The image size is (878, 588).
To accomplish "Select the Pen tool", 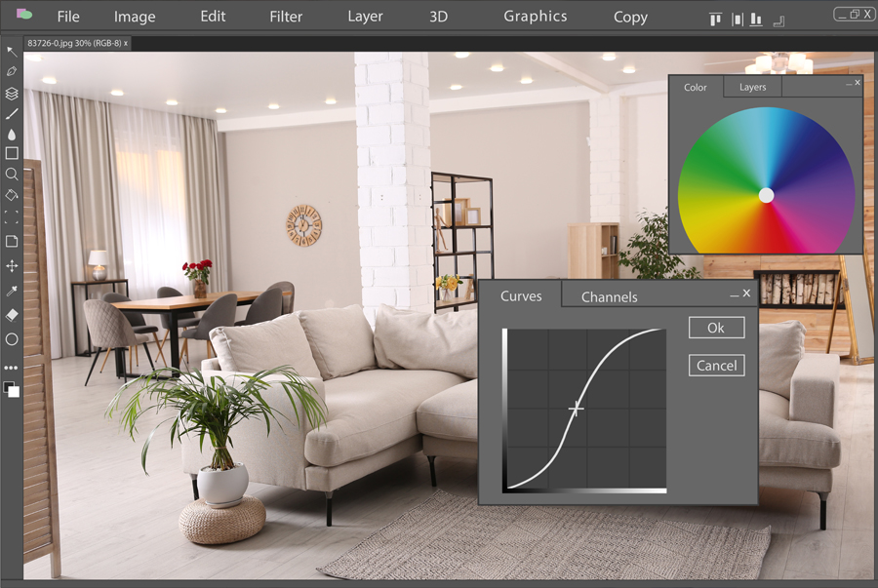I will click(x=12, y=72).
